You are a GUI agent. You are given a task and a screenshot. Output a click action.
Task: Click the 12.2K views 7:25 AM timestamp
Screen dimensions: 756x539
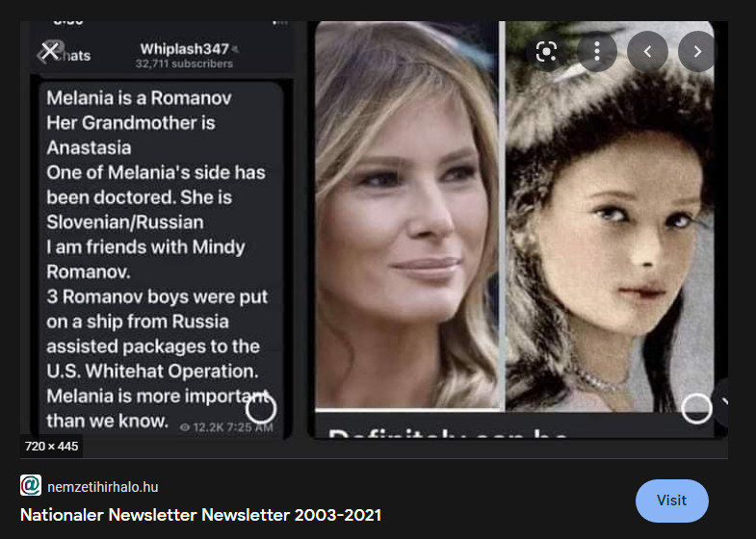click(x=226, y=427)
